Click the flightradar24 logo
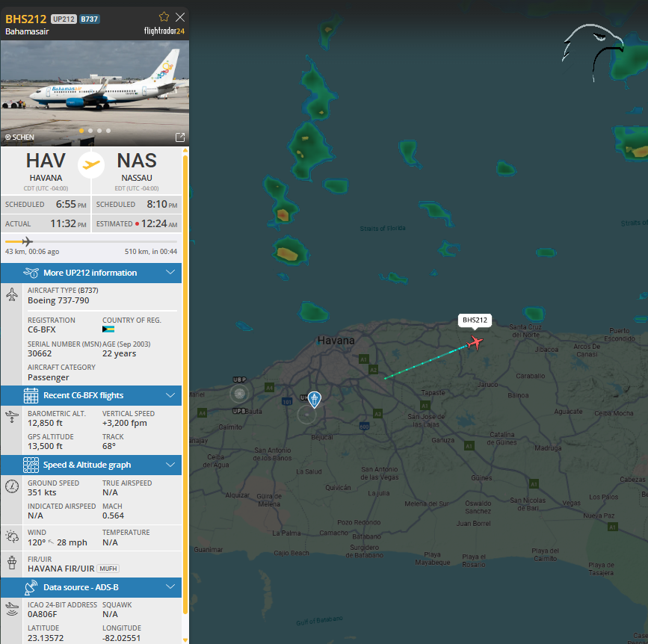The width and height of the screenshot is (648, 644). 164,31
